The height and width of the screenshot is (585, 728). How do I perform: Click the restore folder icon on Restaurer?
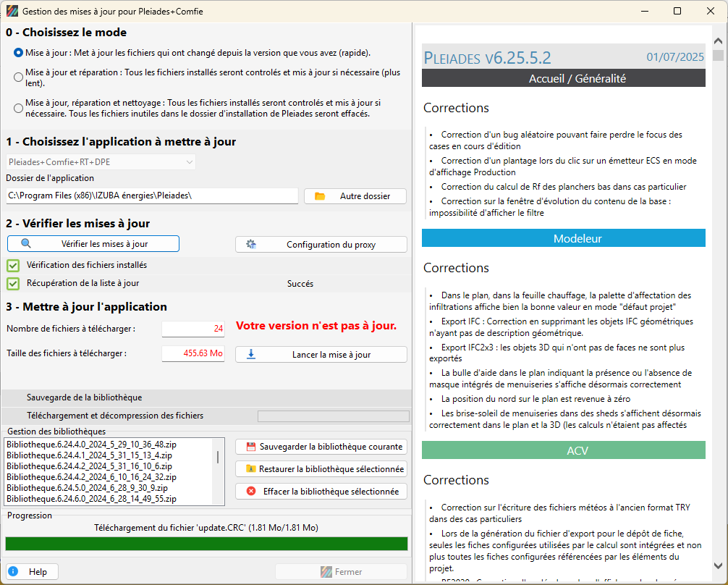coord(250,468)
